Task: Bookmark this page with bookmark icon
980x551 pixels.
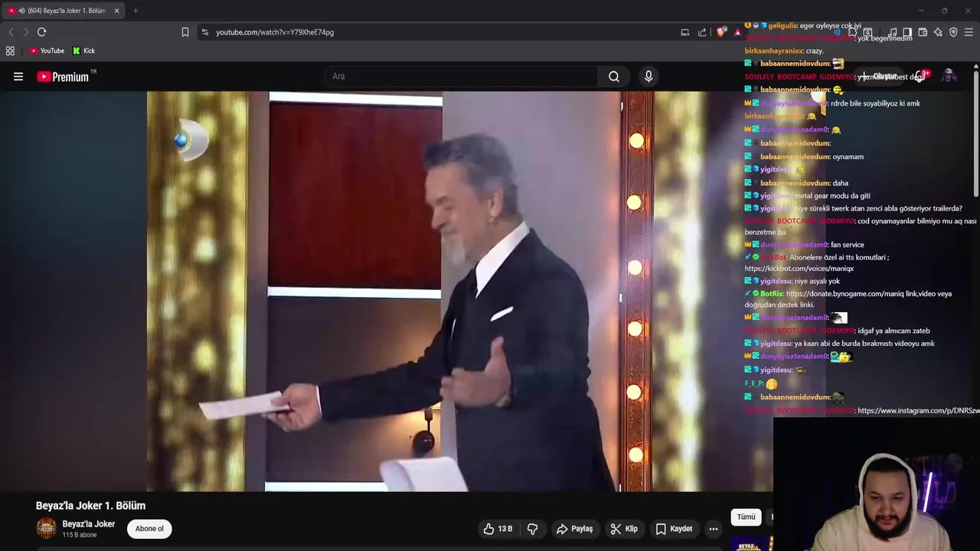Action: (185, 32)
